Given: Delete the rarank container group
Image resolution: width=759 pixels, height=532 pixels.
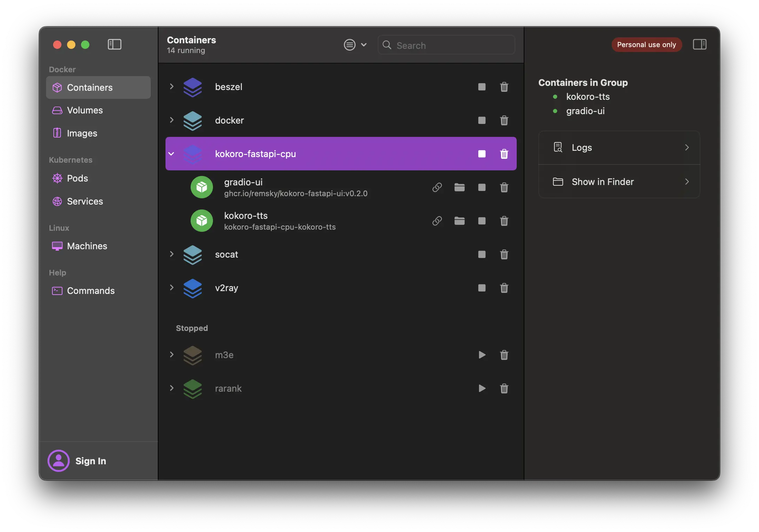Looking at the screenshot, I should (504, 389).
